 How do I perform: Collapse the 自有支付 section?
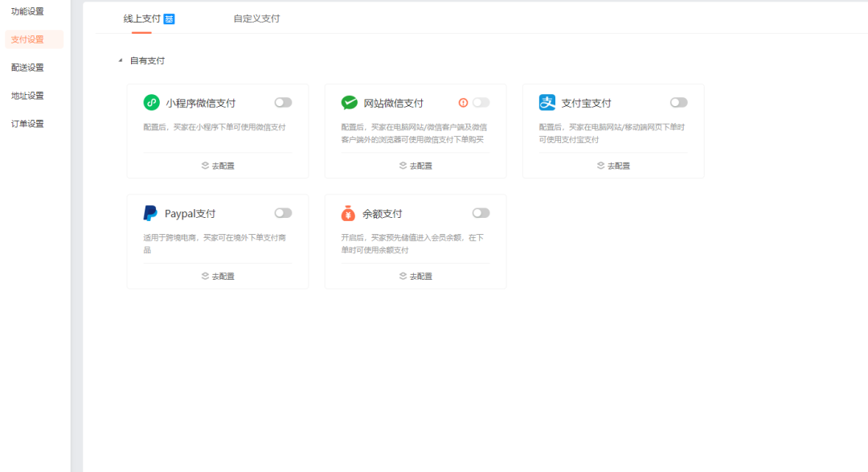pyautogui.click(x=119, y=60)
